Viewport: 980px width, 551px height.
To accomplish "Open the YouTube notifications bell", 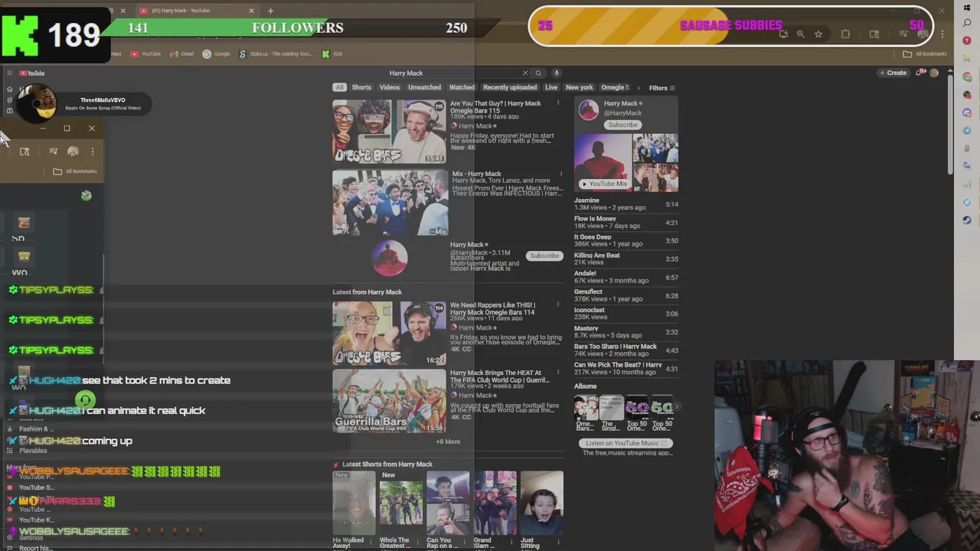I will coord(921,73).
